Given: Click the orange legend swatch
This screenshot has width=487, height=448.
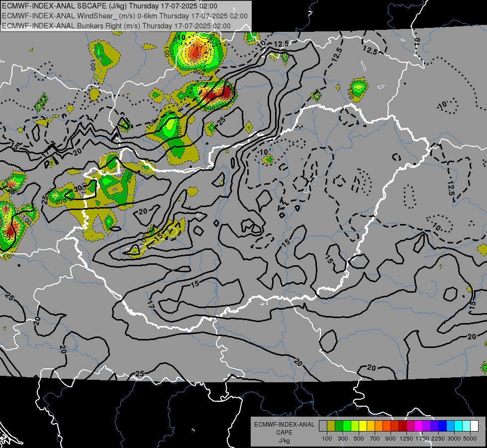Looking at the screenshot, I should coord(379,426).
